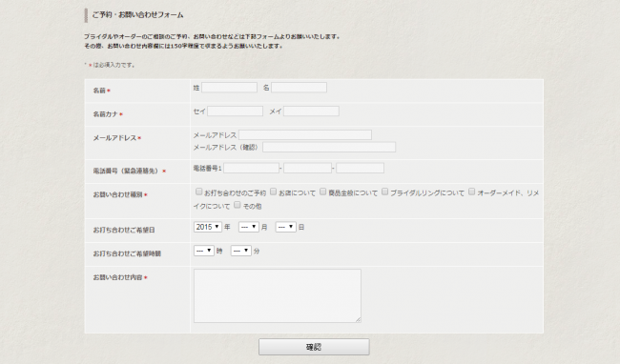Click the お問い合わせ種別 label

118,194
